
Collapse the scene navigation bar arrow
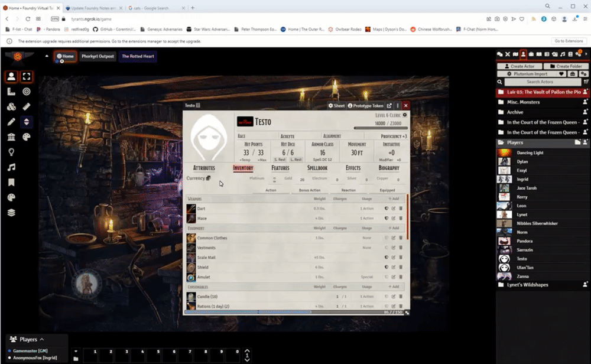pyautogui.click(x=47, y=56)
